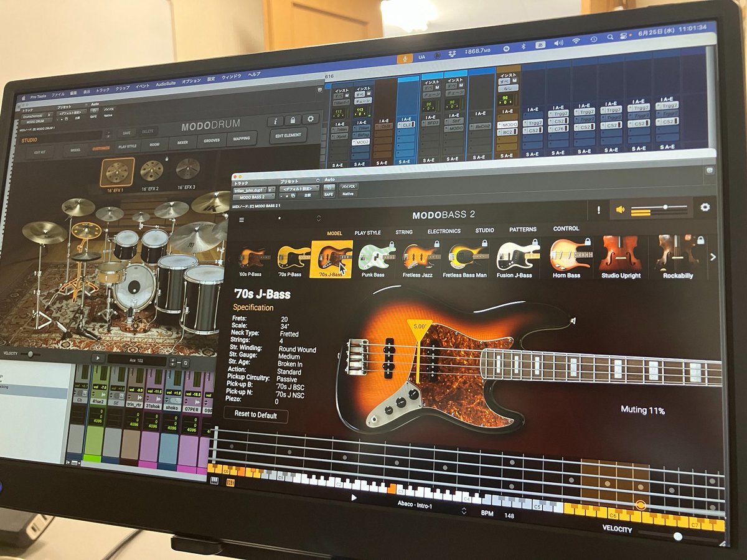
Task: Open the Wi-Fi status menu
Action: (576, 41)
